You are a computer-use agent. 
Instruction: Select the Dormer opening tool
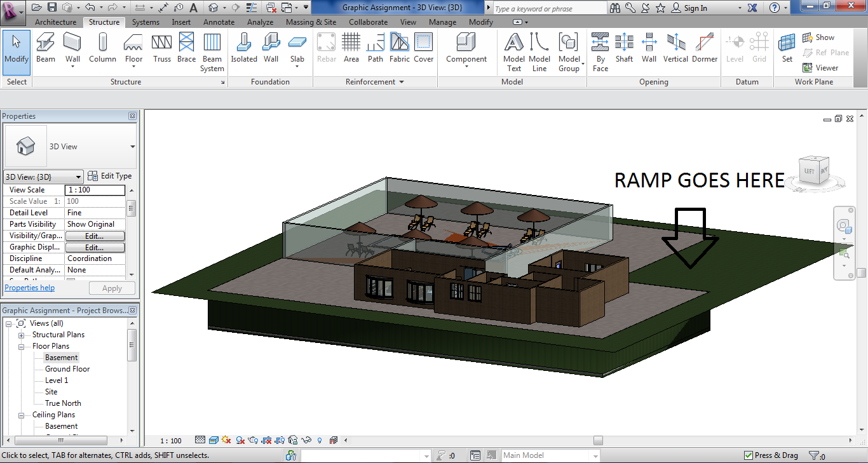[704, 48]
